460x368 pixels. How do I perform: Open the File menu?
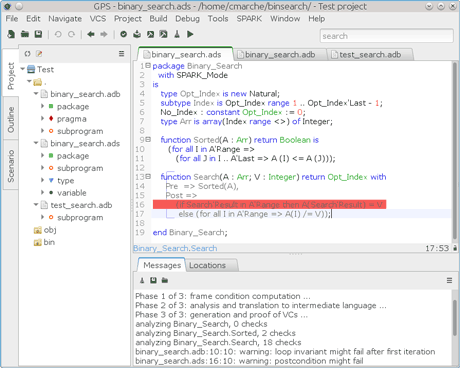12,19
